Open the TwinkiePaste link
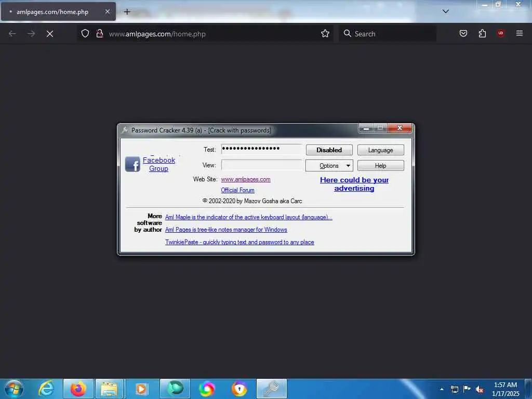 (240, 242)
